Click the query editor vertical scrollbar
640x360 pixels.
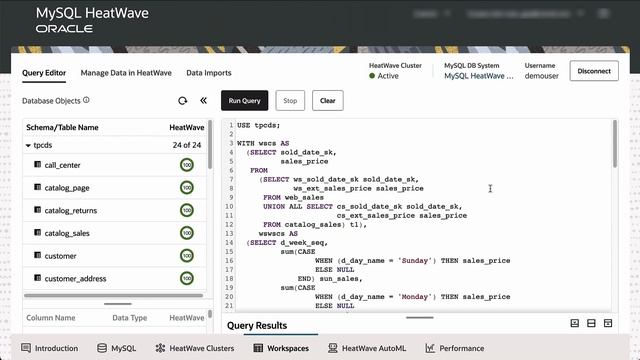tap(615, 143)
